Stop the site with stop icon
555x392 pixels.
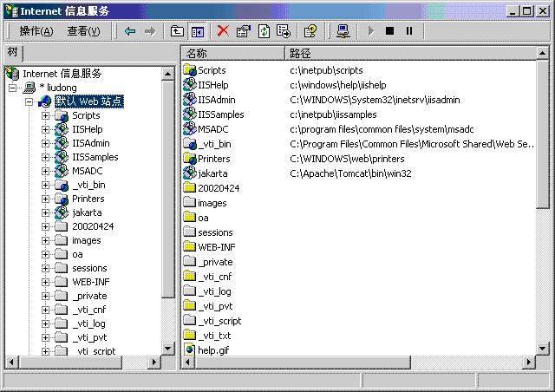389,31
